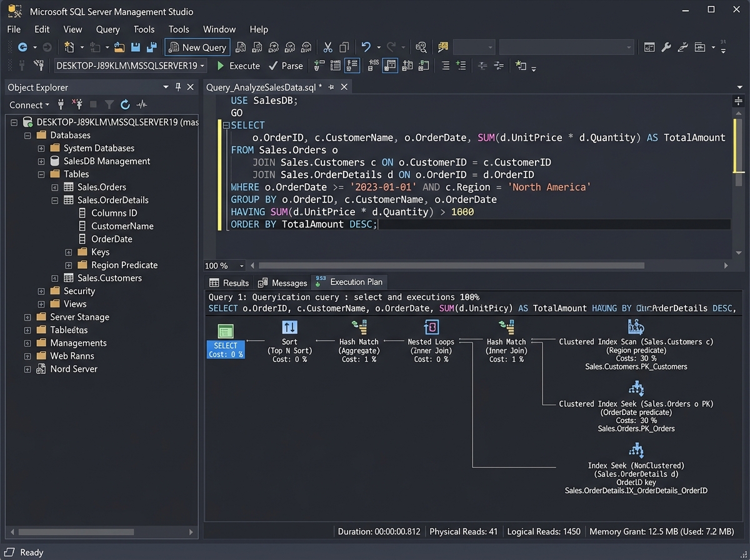Open the Edit menu
Image resolution: width=750 pixels, height=560 pixels.
click(42, 29)
